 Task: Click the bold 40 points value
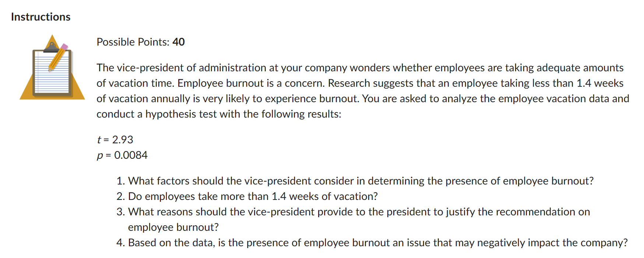point(179,42)
